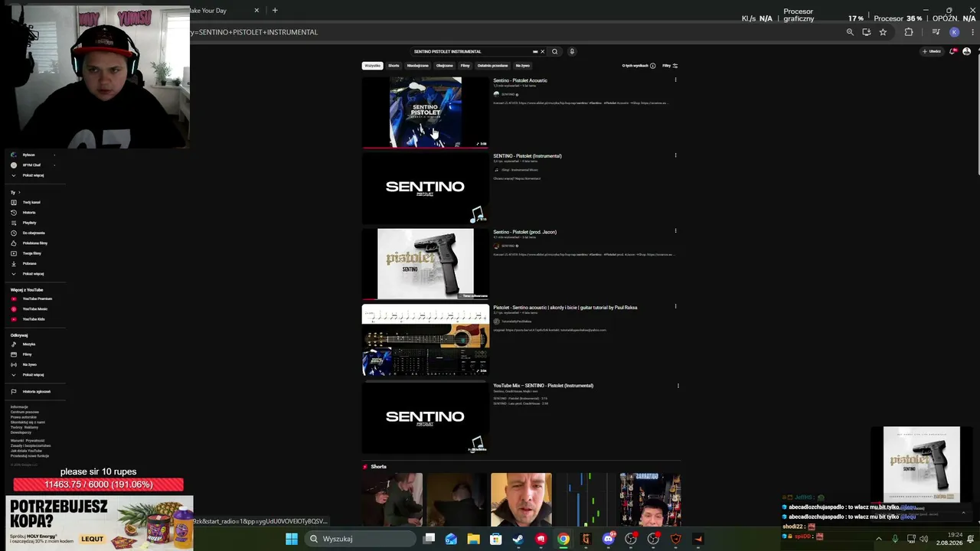Open YouTube Kids in the sidebar

click(x=34, y=319)
